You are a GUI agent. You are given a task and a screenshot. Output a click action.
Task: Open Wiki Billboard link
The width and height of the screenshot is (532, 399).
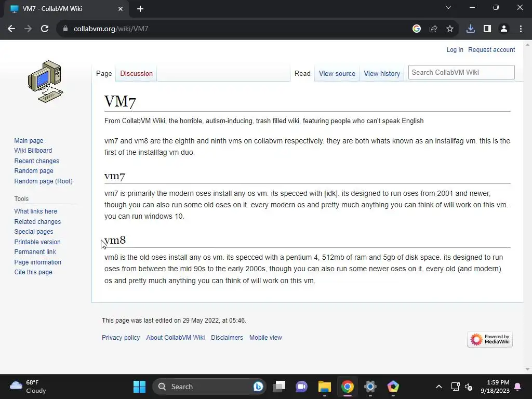(33, 151)
